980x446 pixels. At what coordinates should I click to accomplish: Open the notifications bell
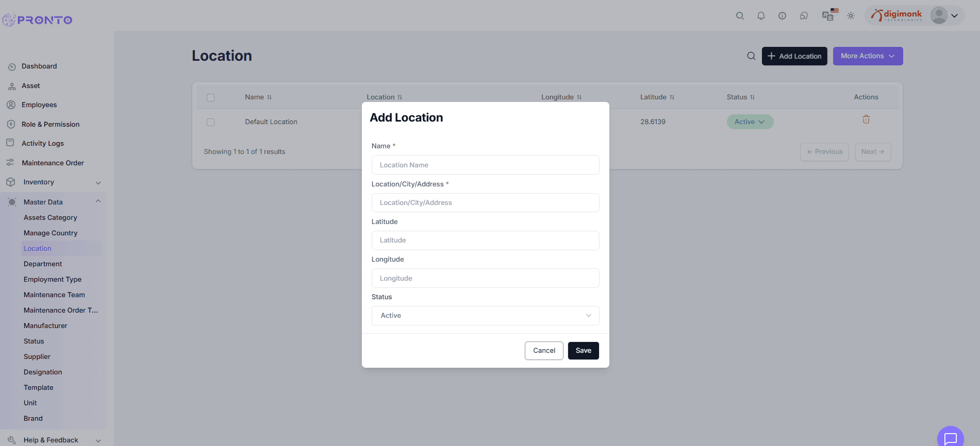(761, 16)
